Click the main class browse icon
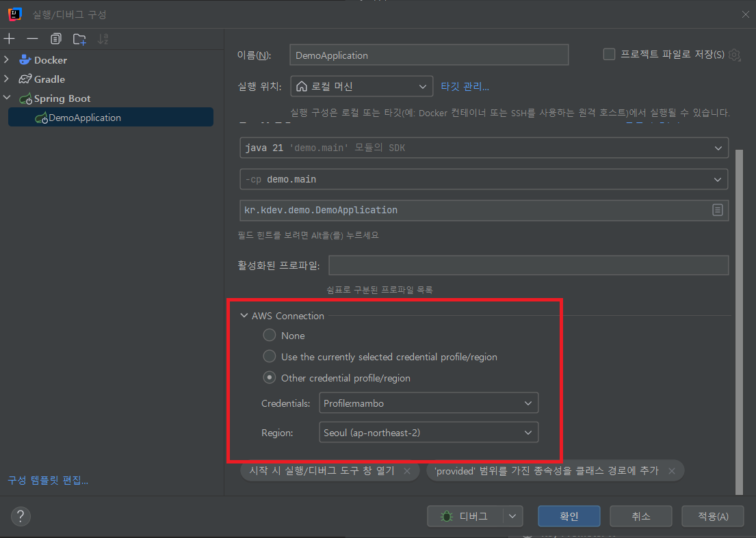The width and height of the screenshot is (756, 538). click(717, 210)
